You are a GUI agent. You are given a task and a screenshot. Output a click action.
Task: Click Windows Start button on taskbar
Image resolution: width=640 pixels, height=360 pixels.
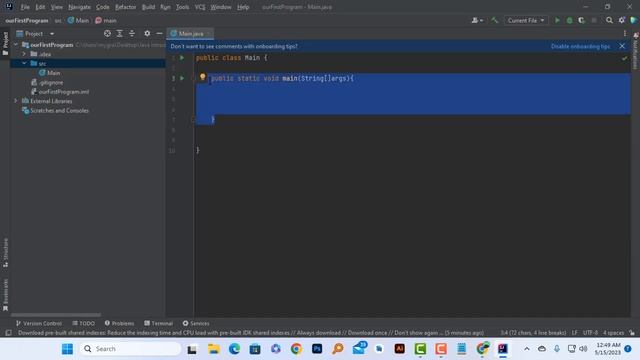point(67,349)
